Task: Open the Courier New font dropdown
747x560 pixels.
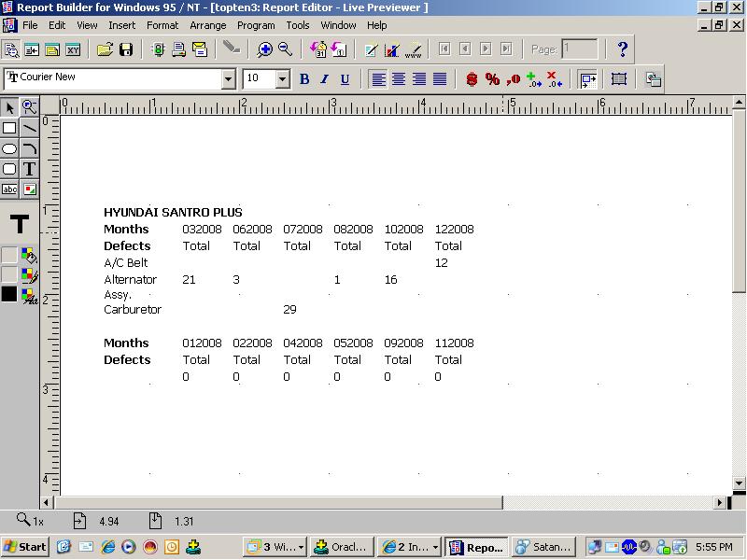Action: tap(228, 79)
